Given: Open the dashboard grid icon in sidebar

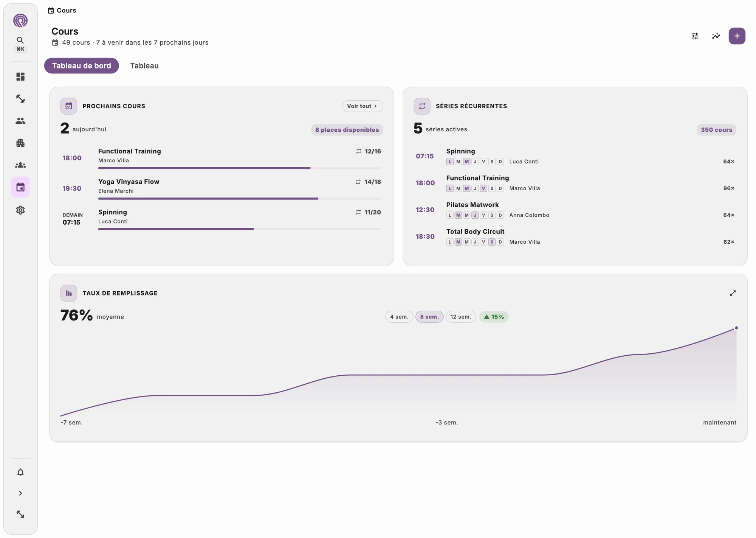Looking at the screenshot, I should tap(20, 77).
